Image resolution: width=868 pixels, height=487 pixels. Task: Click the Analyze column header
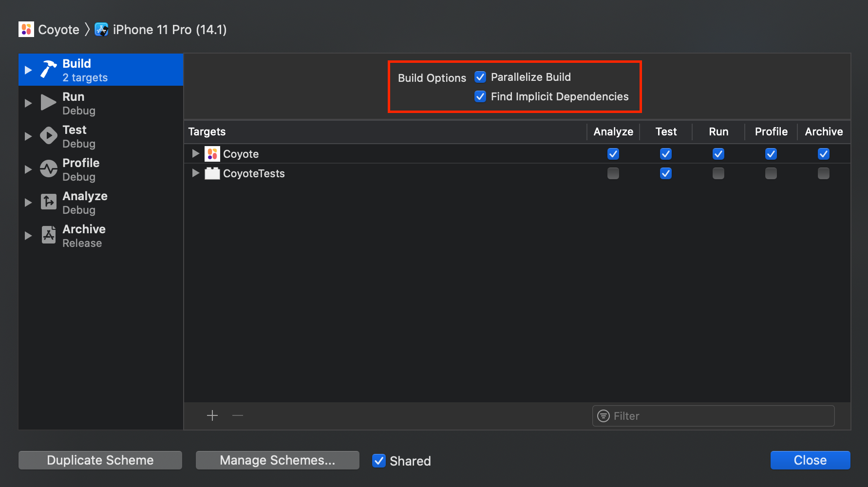click(x=613, y=131)
